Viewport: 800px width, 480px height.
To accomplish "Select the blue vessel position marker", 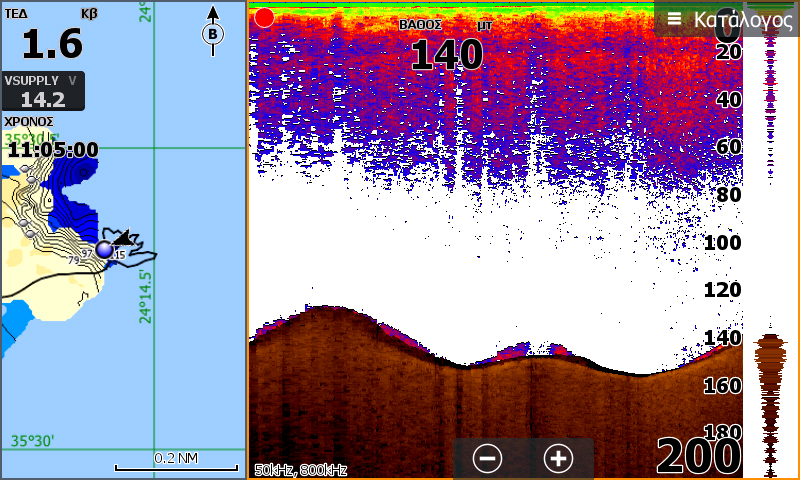I will [104, 249].
